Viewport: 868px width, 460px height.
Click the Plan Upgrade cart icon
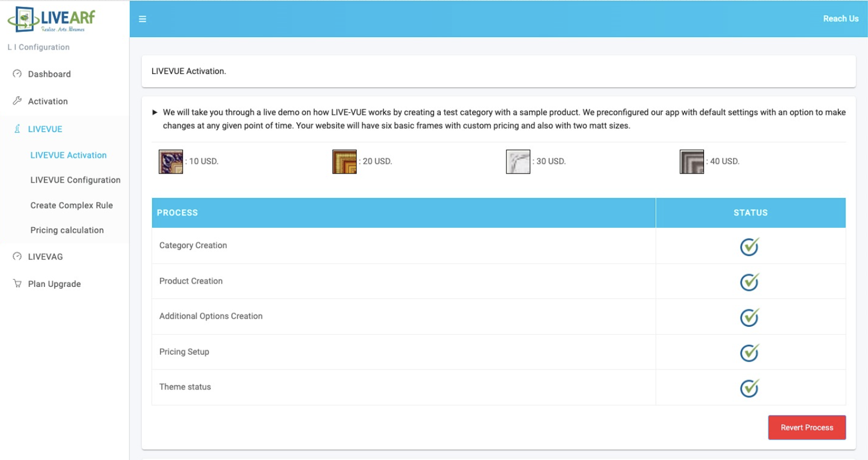[17, 284]
